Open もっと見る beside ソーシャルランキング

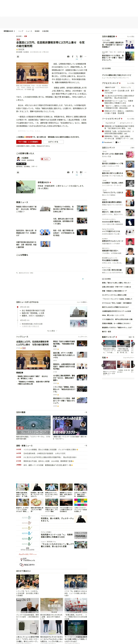tap(131, 119)
